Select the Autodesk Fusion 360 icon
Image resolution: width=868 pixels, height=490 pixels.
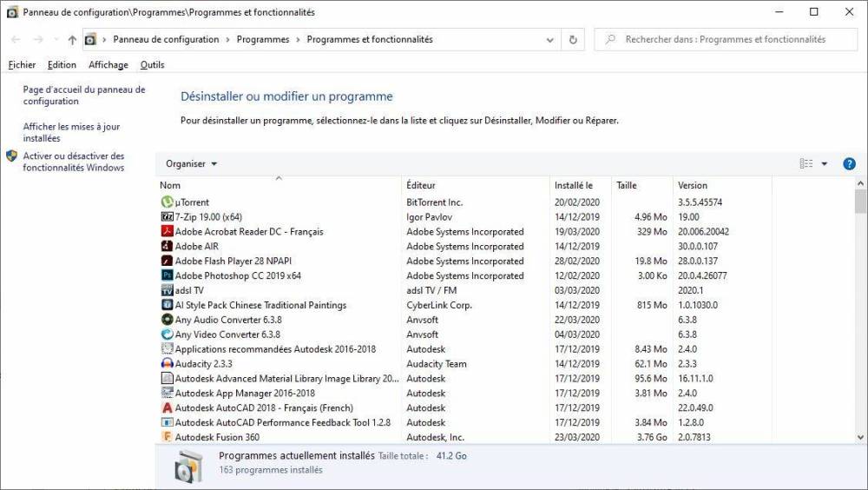168,437
